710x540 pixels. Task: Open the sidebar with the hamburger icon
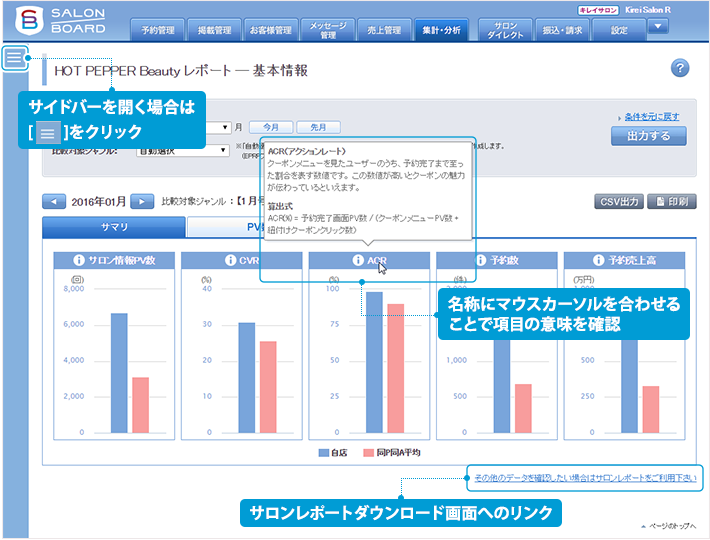point(15,59)
